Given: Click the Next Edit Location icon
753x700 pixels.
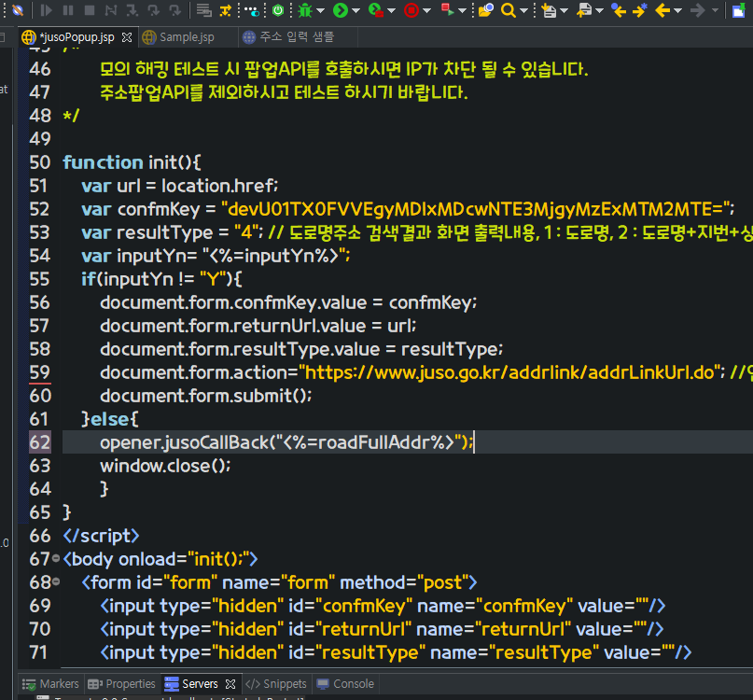Looking at the screenshot, I should click(640, 10).
